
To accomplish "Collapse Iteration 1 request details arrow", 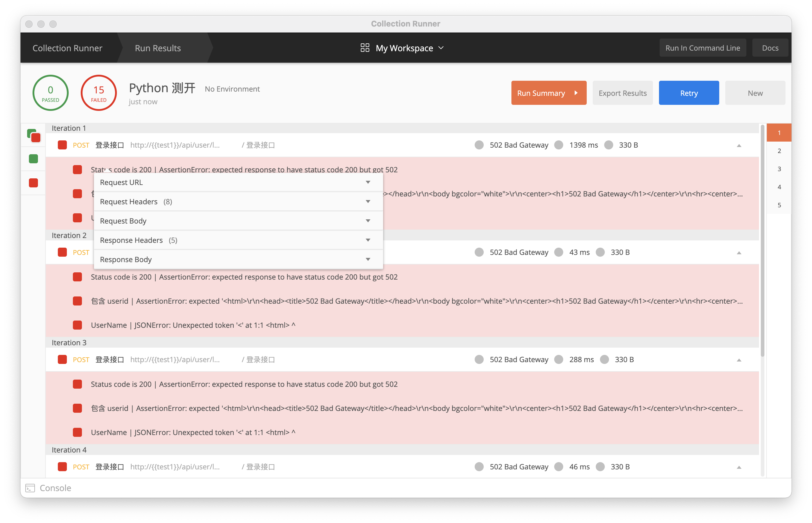I will (x=739, y=146).
